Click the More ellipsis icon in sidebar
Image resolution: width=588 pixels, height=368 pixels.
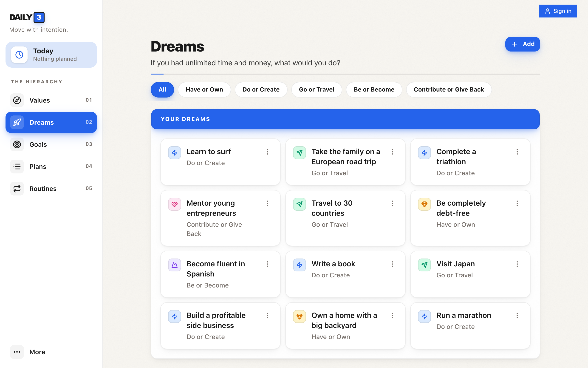pos(17,352)
